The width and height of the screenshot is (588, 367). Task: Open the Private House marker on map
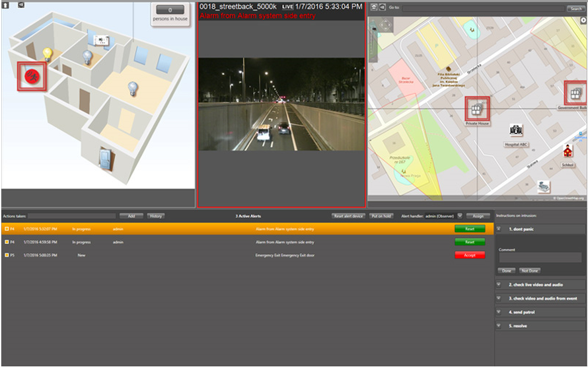coord(476,109)
